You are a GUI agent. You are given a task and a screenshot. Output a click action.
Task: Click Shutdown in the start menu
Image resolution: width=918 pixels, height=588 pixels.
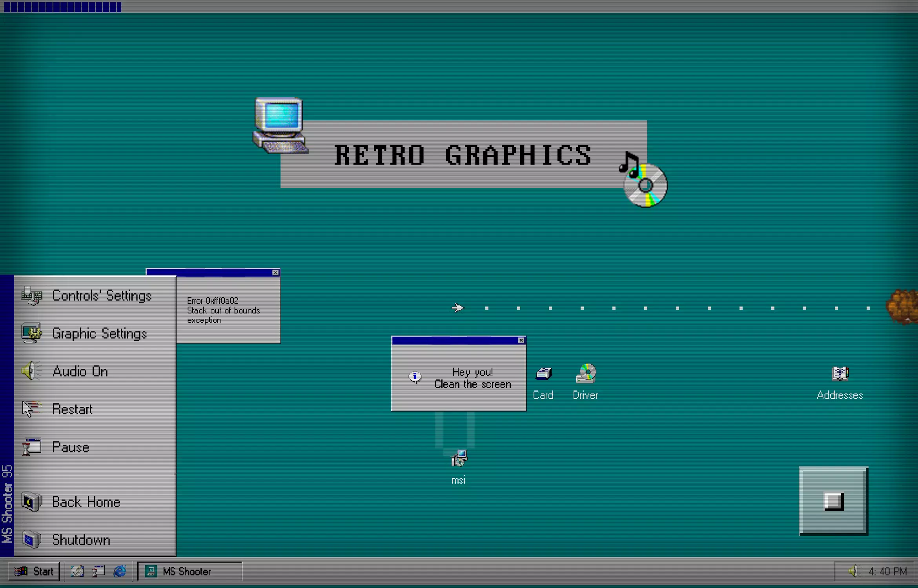tap(81, 540)
